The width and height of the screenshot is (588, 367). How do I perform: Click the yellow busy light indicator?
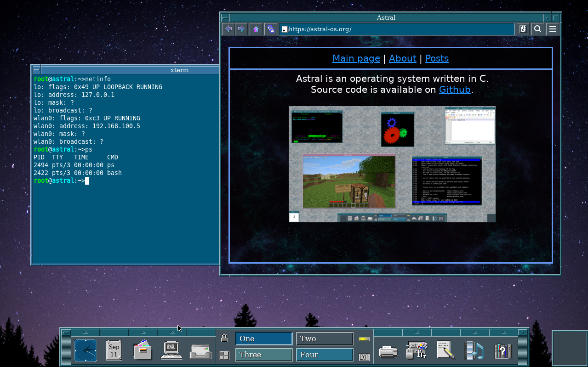364,339
